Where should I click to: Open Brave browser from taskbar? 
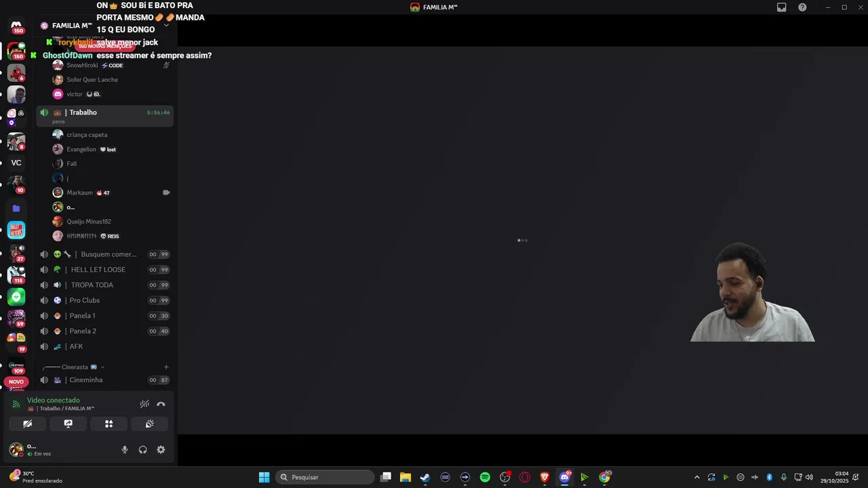545,477
